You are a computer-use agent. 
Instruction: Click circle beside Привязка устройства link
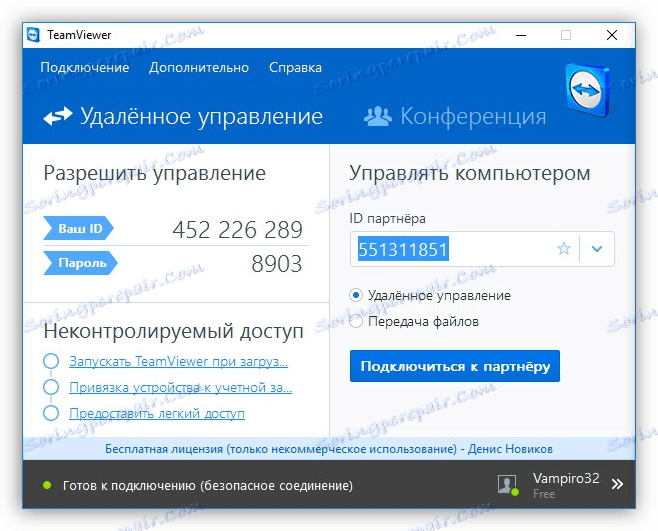click(51, 387)
